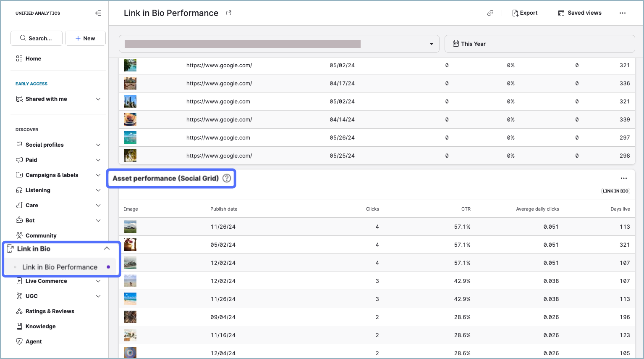Screen dimensions: 644x359
Task: Expand the Campaigns & labels section
Action: point(98,175)
